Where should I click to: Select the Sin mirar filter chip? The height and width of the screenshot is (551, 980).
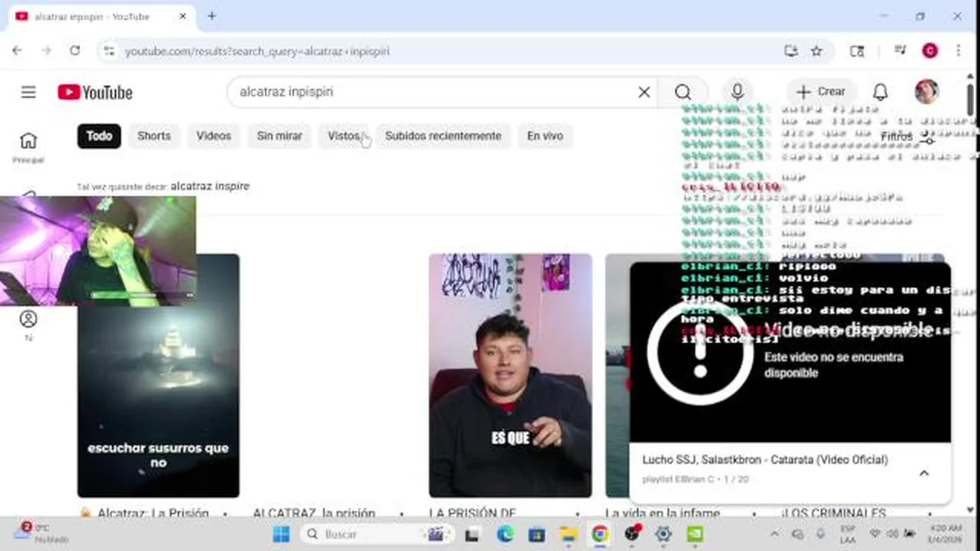(279, 136)
